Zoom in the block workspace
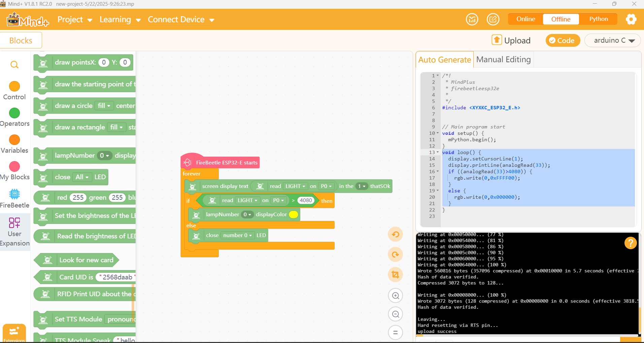Screen dimensions: 644x343 [x=396, y=296]
